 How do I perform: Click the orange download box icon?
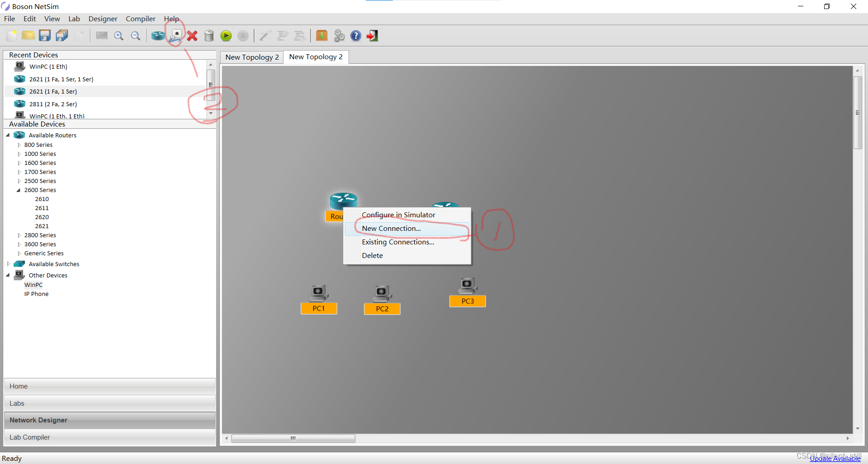click(x=321, y=36)
